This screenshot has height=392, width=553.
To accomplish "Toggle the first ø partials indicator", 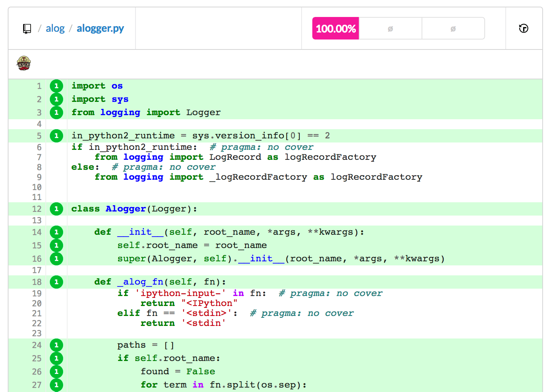I will tap(390, 28).
